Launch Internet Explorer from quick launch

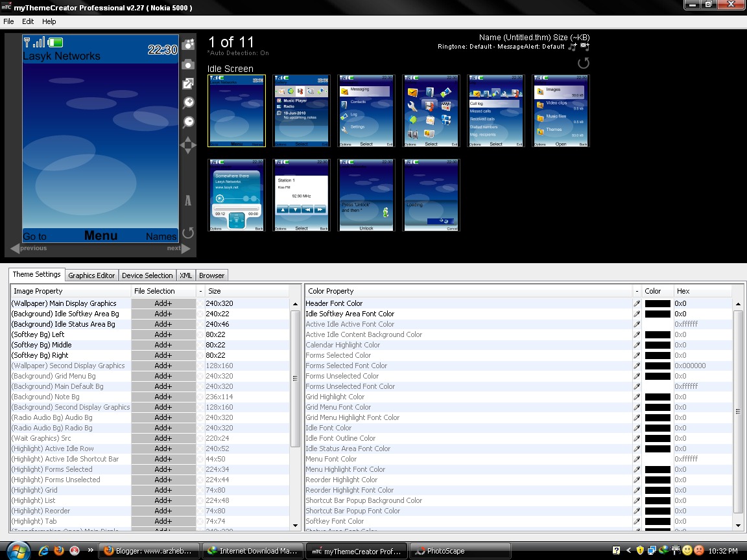point(43,550)
